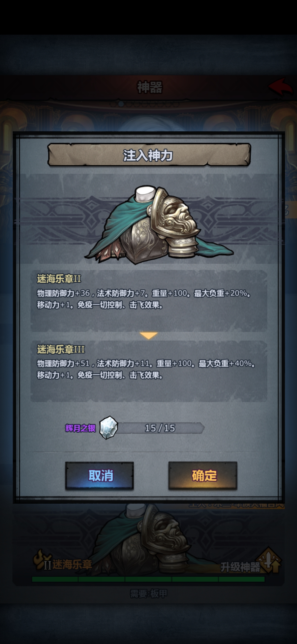Click the II迷海乐章 artifact name at bottom
The width and height of the screenshot is (297, 644).
[x=68, y=564]
